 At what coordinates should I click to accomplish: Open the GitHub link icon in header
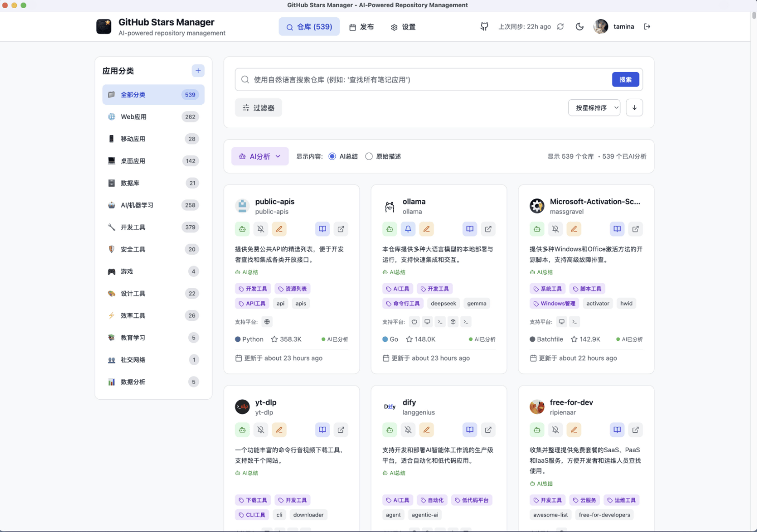pyautogui.click(x=484, y=26)
